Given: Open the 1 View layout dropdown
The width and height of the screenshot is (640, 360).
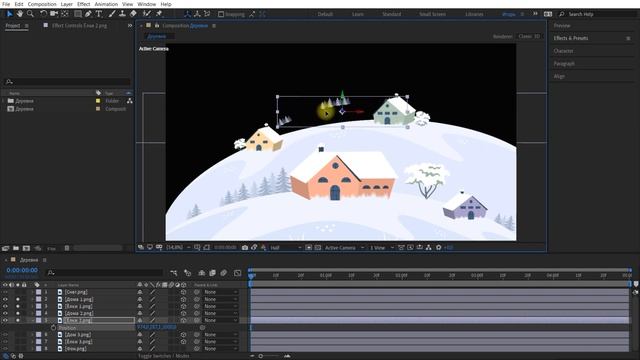Looking at the screenshot, I should tap(382, 247).
